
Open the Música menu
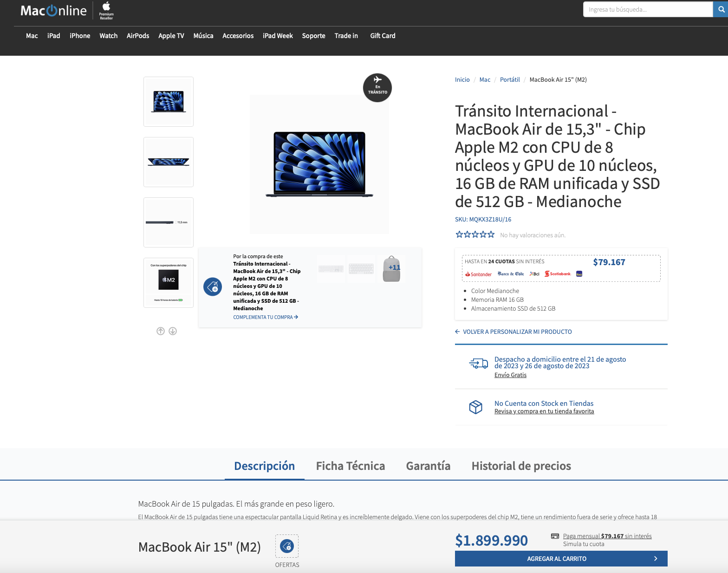[x=203, y=36]
